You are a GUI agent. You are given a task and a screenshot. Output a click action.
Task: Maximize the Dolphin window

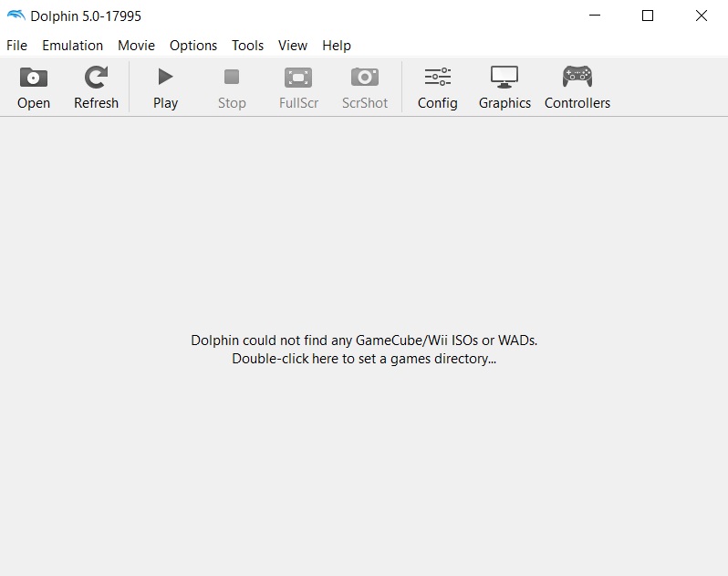[x=648, y=16]
